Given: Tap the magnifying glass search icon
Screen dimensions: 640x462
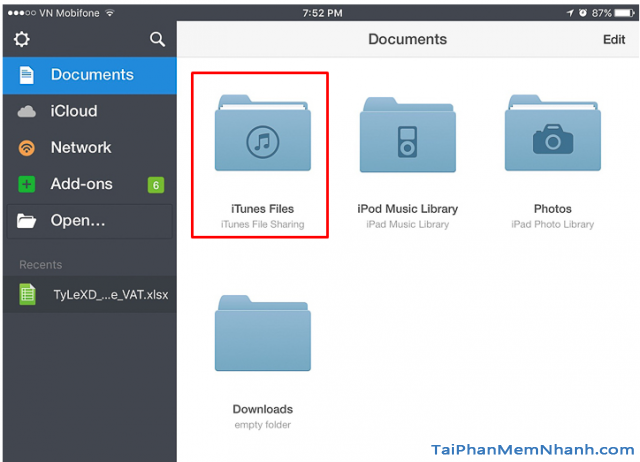Looking at the screenshot, I should 157,40.
